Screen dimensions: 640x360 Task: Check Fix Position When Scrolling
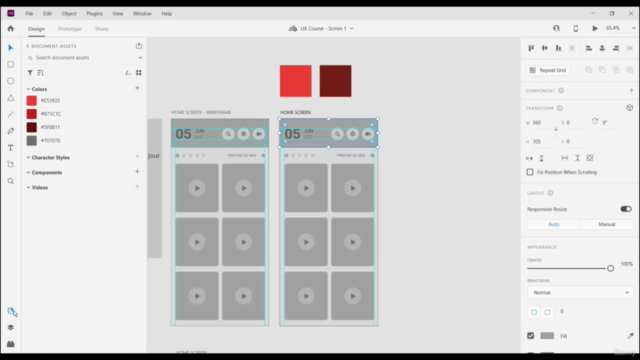(x=530, y=172)
